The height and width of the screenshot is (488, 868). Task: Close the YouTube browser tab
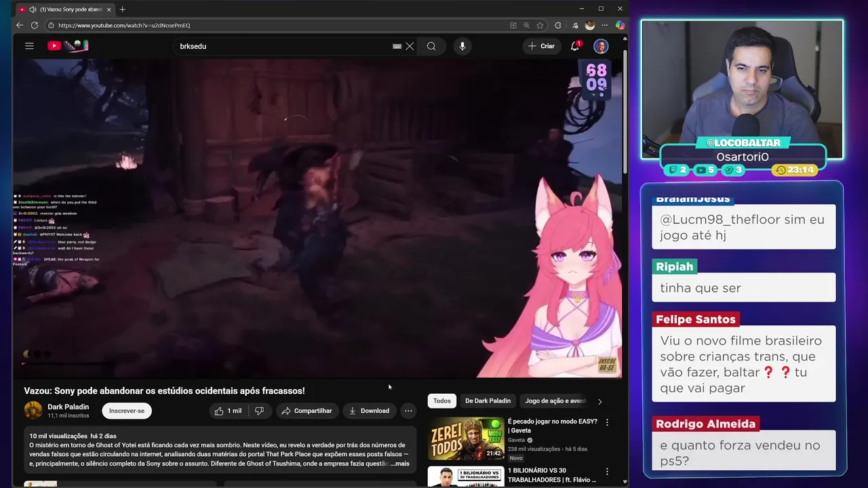[108, 9]
